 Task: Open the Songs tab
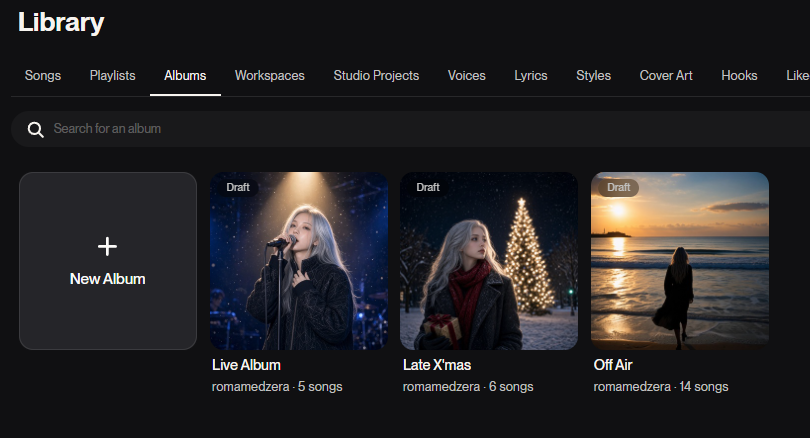(x=43, y=75)
